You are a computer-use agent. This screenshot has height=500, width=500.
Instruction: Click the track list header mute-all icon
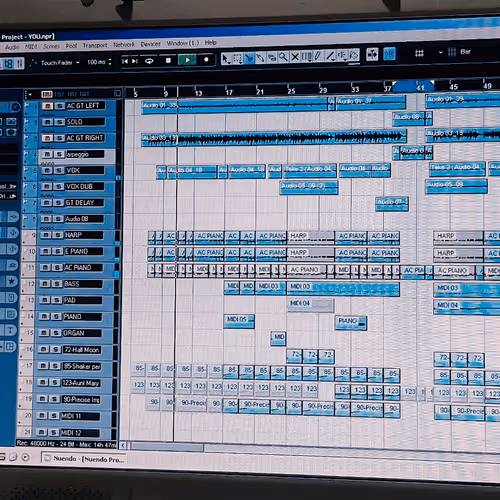(x=47, y=94)
